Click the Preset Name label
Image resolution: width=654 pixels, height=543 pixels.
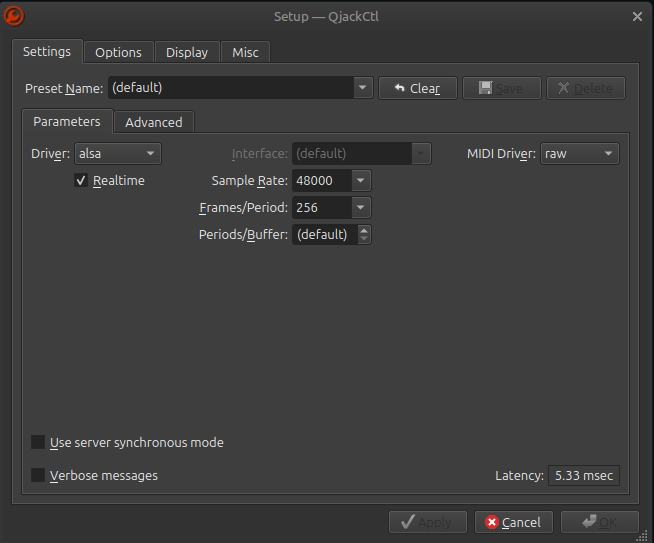tap(64, 88)
